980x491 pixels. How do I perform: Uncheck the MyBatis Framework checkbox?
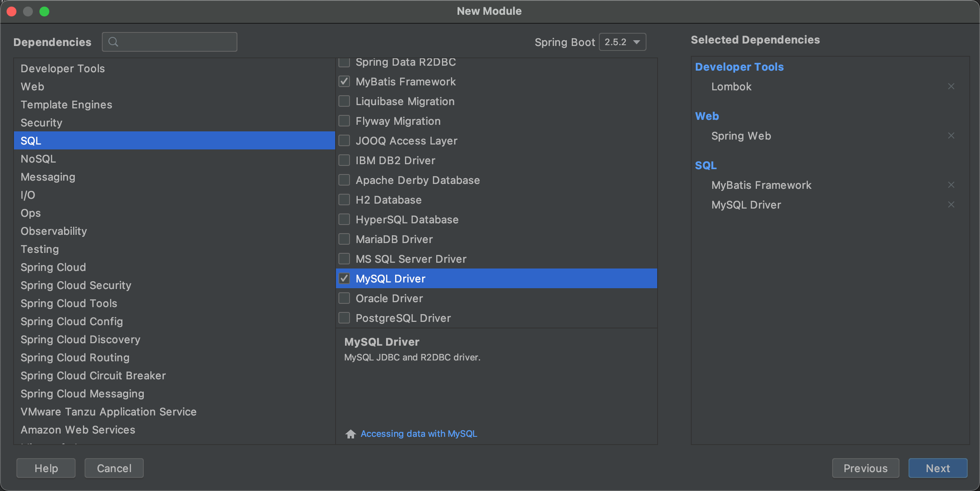pyautogui.click(x=344, y=82)
